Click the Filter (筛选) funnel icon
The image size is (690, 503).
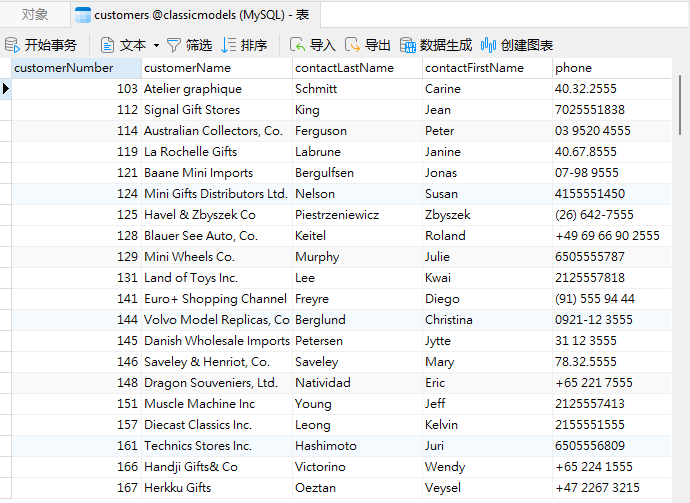coord(174,45)
